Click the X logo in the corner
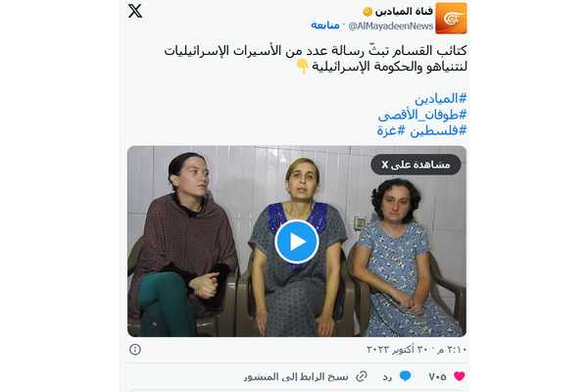 [135, 11]
